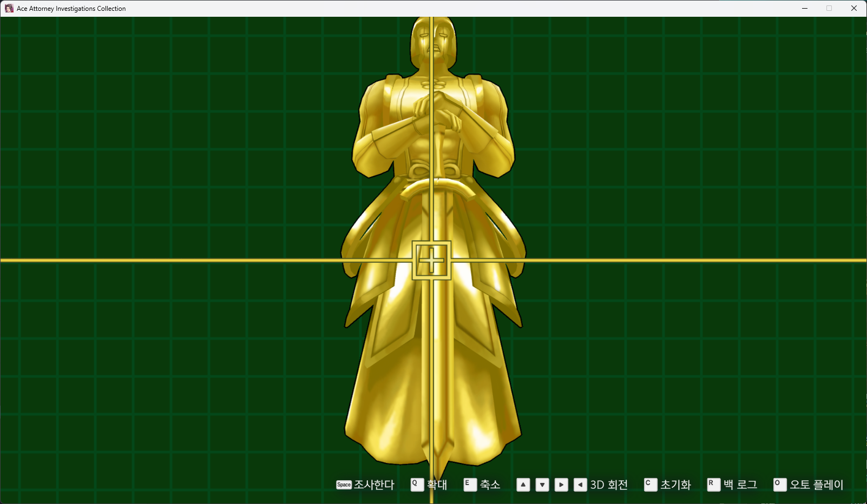Examine the statue's face

(x=433, y=42)
